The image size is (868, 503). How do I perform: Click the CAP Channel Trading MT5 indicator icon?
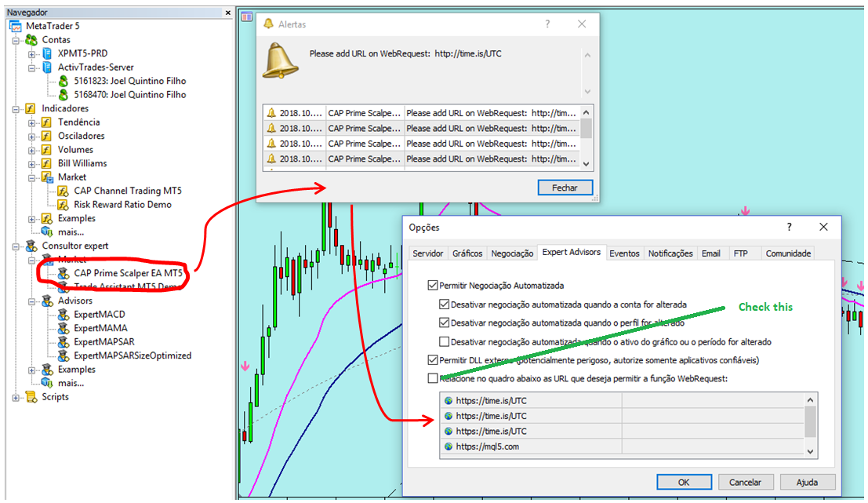coord(63,191)
